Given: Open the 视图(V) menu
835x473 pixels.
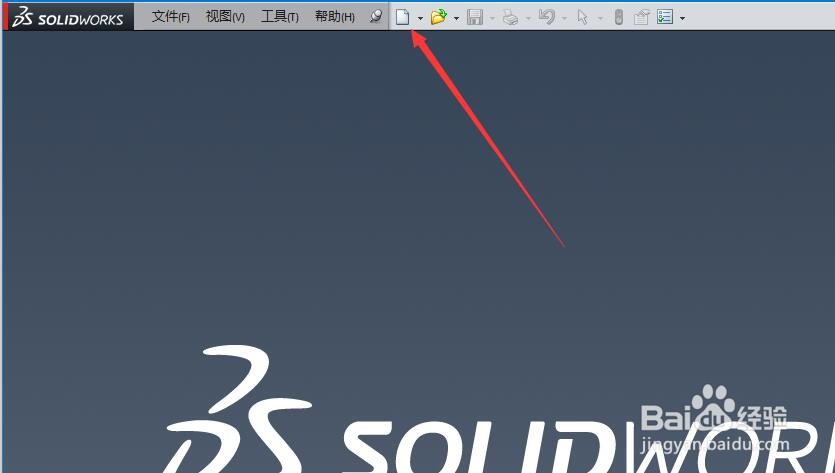Looking at the screenshot, I should point(225,17).
